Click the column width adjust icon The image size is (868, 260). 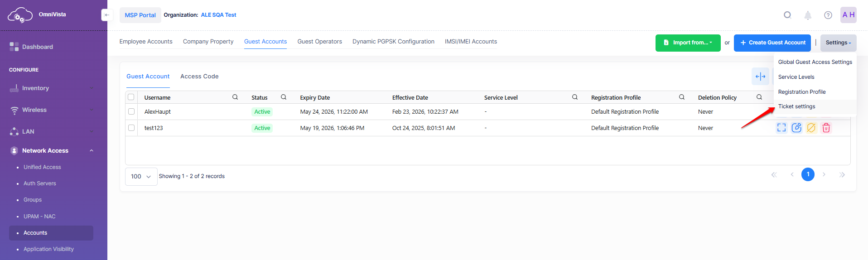[x=760, y=77]
